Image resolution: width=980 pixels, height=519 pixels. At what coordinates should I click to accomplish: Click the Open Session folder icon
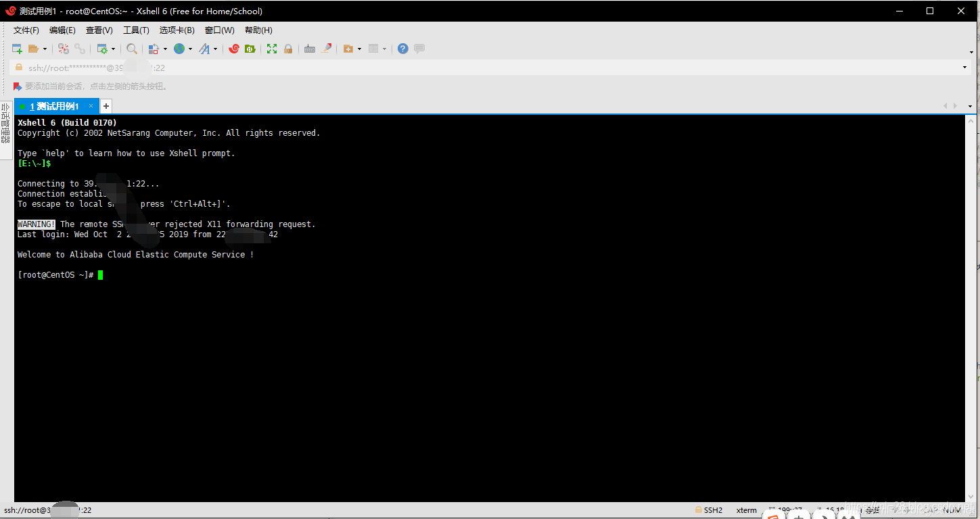click(33, 49)
